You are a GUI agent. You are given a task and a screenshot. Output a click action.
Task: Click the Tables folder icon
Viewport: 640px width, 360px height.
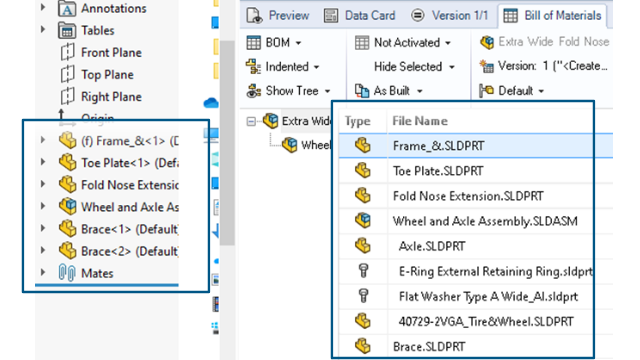click(67, 31)
